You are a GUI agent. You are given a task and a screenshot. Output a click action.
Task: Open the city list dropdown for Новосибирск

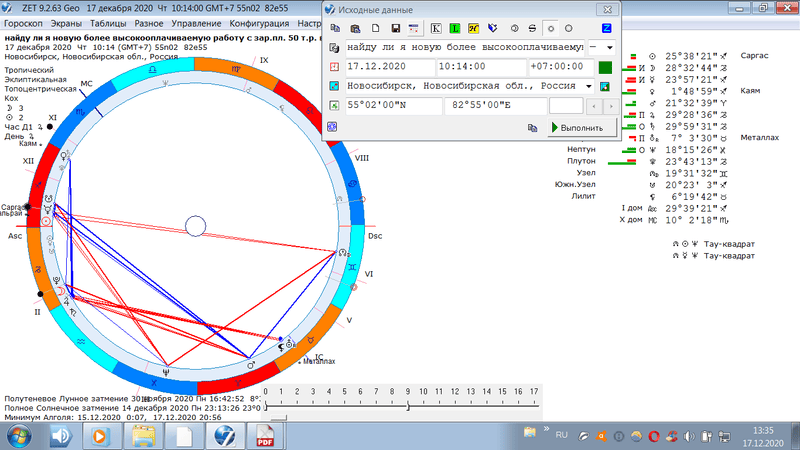pos(589,86)
